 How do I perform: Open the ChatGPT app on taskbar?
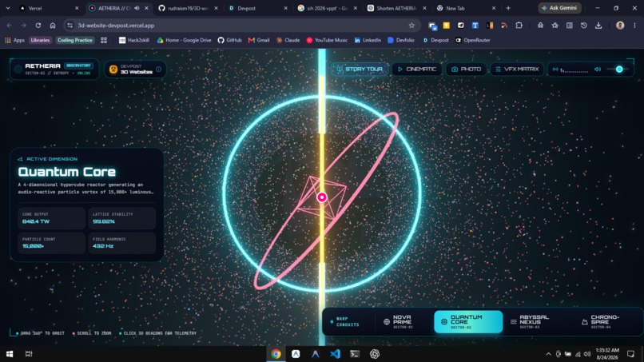click(375, 354)
